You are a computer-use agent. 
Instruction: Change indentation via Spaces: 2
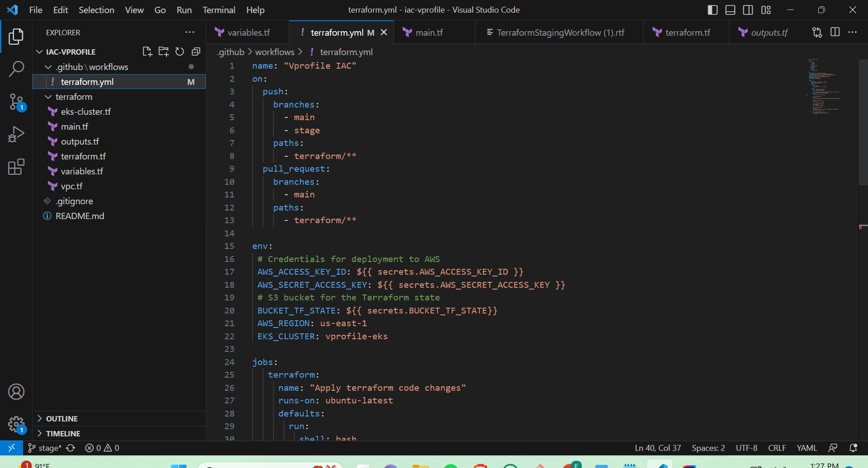point(708,448)
